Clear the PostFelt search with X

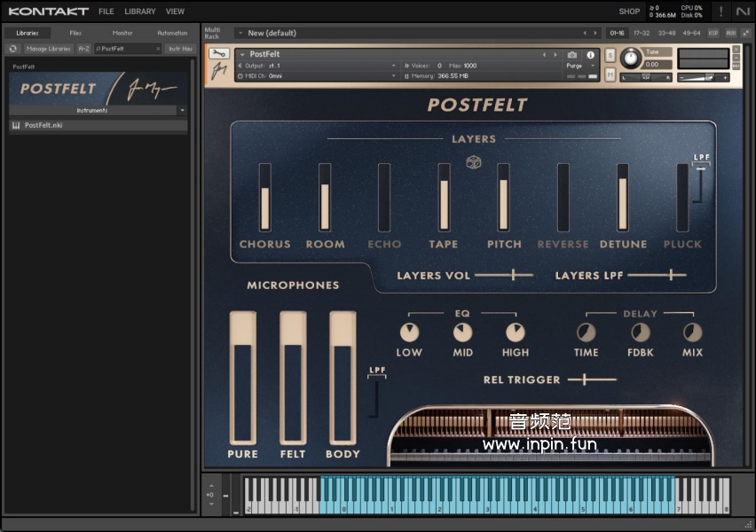[x=158, y=49]
